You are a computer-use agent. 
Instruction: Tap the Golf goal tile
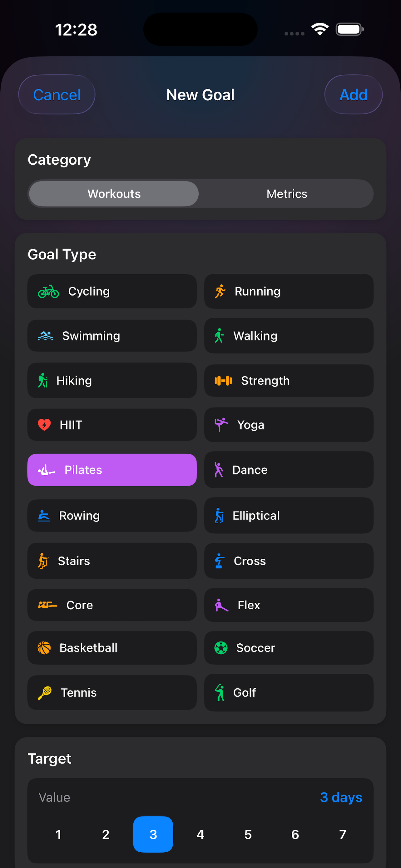[x=288, y=692]
